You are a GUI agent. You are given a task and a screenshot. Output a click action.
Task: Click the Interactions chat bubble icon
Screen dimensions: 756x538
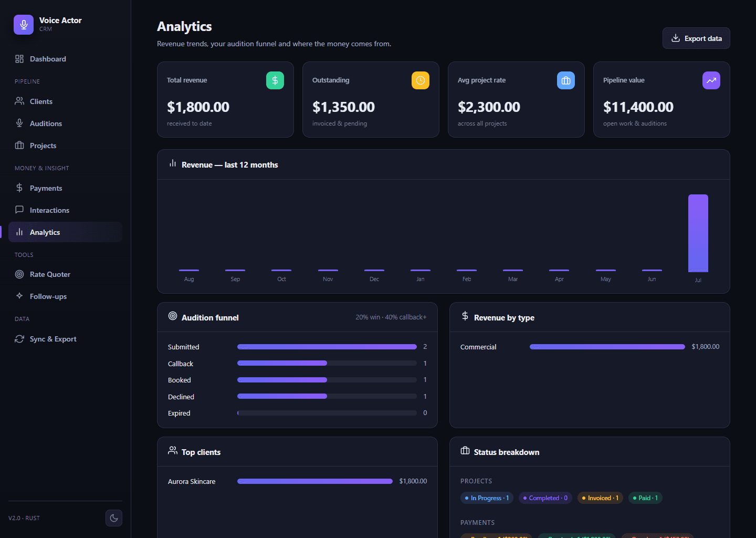19,210
